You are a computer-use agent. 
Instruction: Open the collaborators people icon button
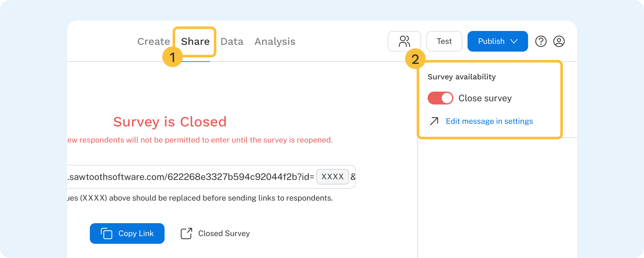(x=404, y=41)
